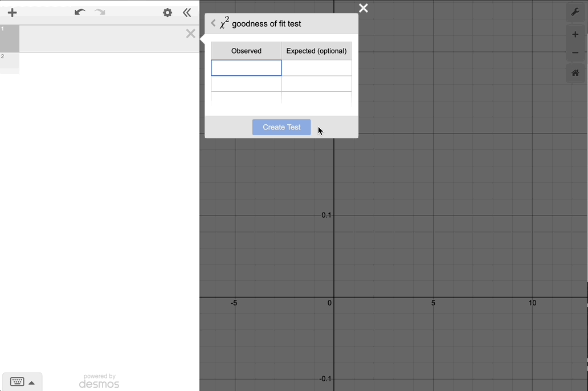588x391 pixels.
Task: Close the test dialog with top X
Action: tap(364, 8)
